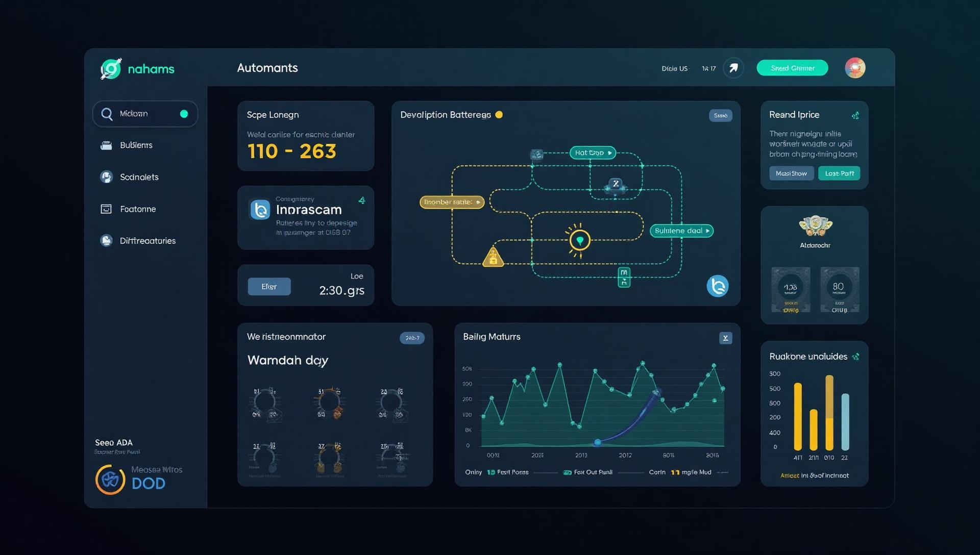Toggle the Fot Out Funil legend entry
The image size is (980, 555).
(x=587, y=472)
